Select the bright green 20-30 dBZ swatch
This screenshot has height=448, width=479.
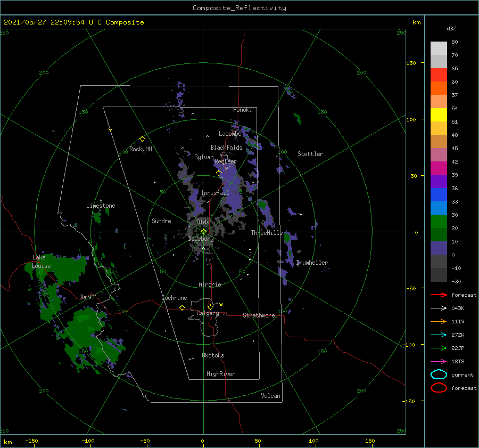pyautogui.click(x=439, y=221)
